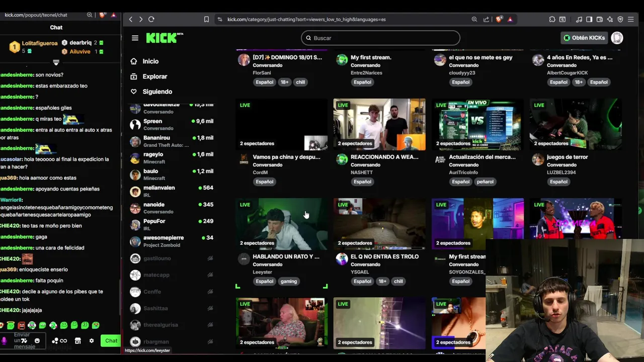
Task: Open Actualización del mercado stream title
Action: pyautogui.click(x=482, y=157)
